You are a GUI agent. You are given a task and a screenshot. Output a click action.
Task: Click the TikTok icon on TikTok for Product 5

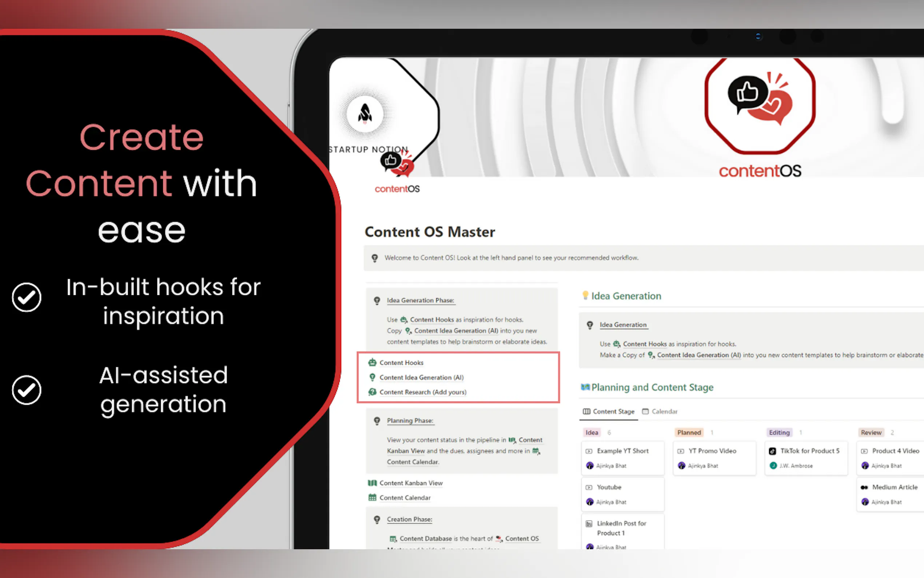point(772,451)
